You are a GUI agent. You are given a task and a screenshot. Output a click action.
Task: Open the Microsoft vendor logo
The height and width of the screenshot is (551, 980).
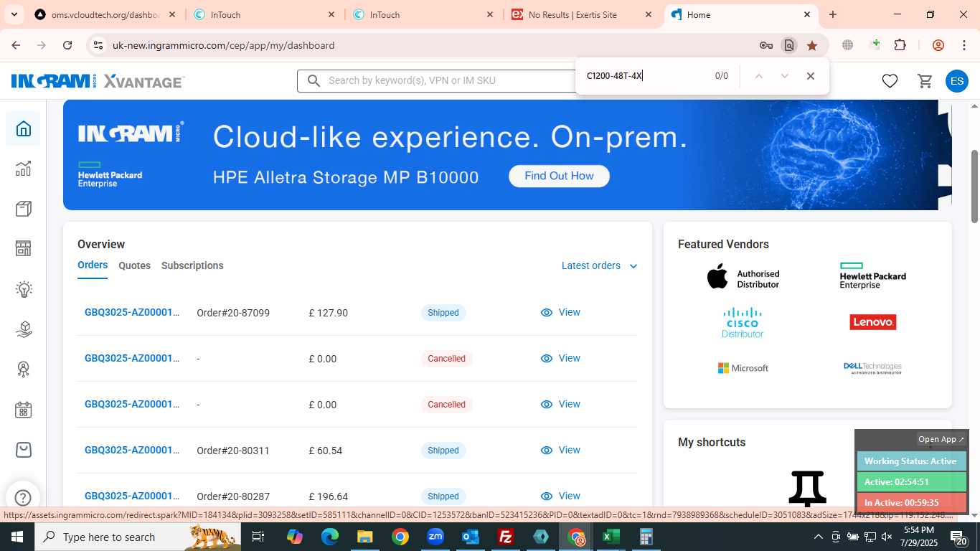743,368
